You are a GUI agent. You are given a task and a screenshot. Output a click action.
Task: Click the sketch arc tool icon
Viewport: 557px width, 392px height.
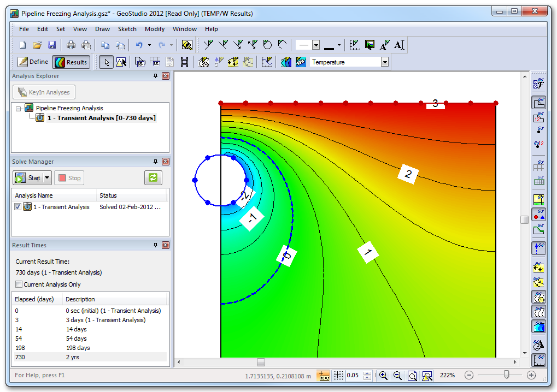point(282,45)
